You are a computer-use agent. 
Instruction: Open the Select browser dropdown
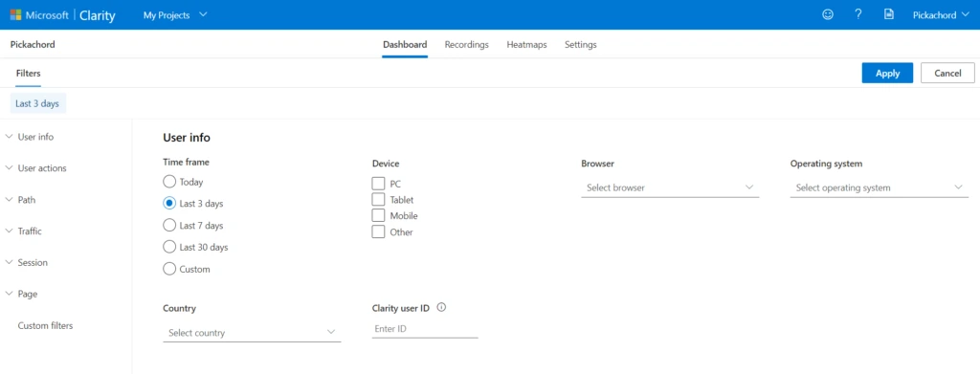click(x=670, y=187)
